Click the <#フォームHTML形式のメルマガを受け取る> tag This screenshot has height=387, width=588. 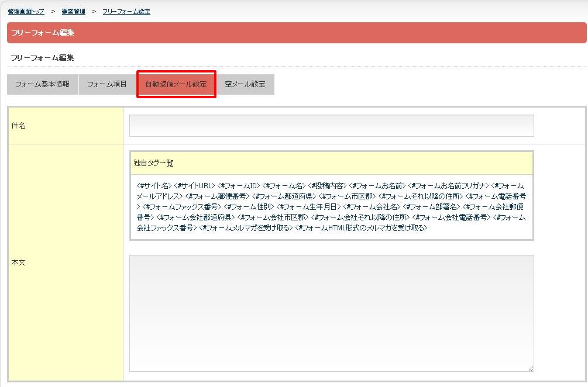361,228
